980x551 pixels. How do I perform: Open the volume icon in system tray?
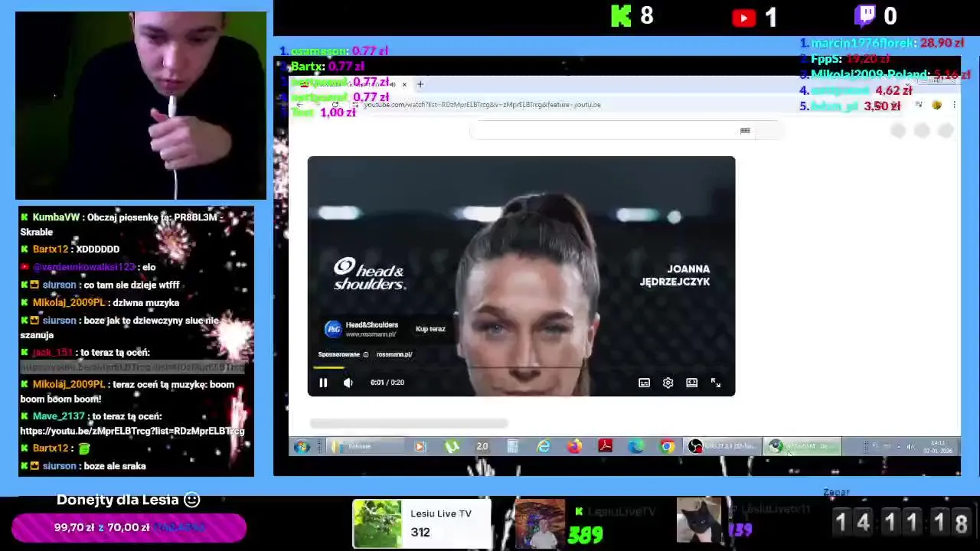910,446
